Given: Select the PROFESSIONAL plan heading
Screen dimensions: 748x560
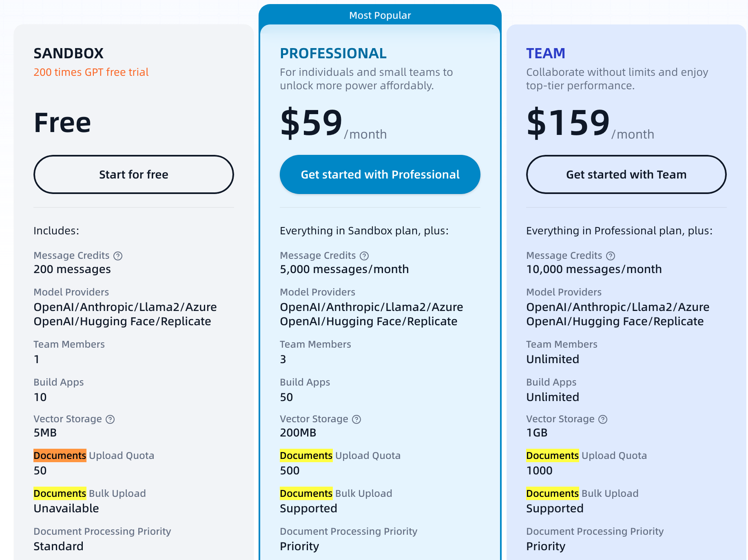Looking at the screenshot, I should pos(333,53).
